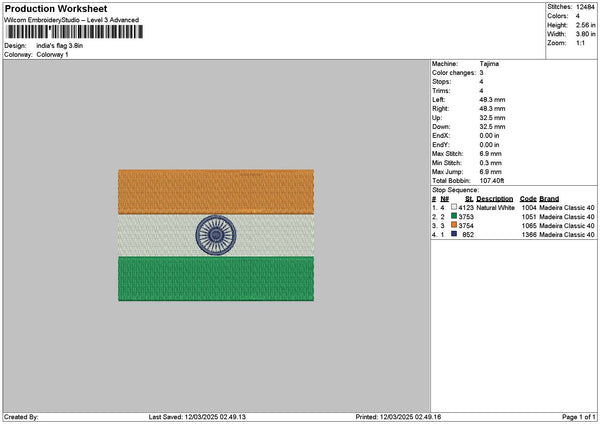Click the green 3753 thread swatch

(x=453, y=217)
